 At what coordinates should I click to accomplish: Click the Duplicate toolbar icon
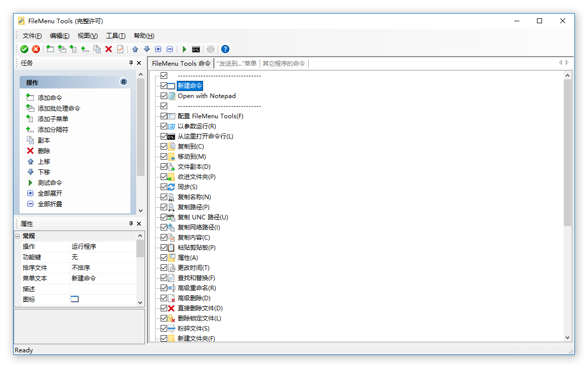click(97, 49)
